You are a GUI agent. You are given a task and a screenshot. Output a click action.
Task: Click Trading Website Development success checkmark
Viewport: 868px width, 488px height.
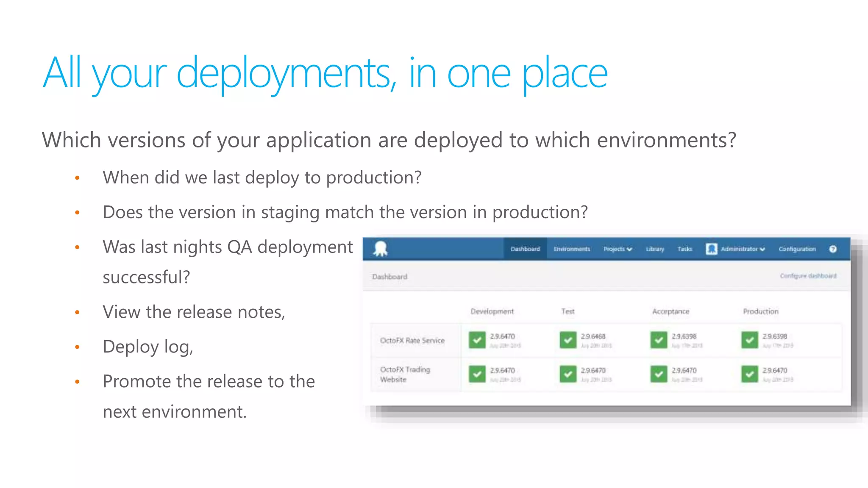tap(477, 374)
